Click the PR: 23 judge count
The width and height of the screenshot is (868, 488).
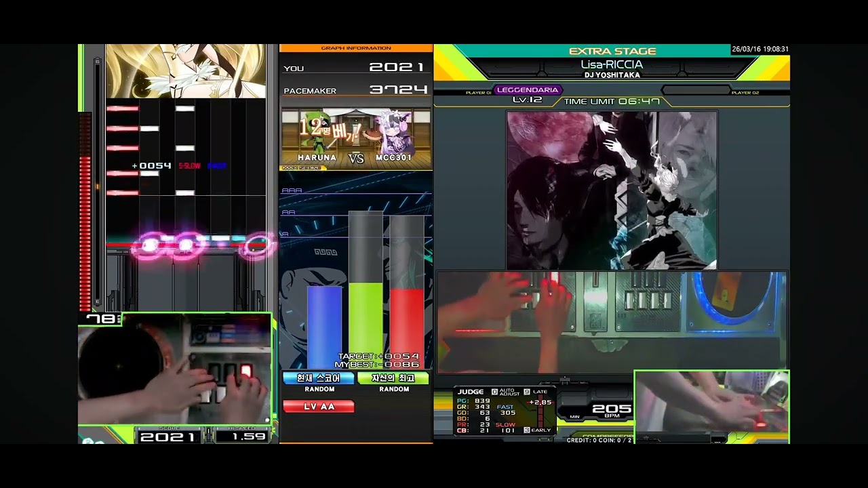(x=473, y=425)
